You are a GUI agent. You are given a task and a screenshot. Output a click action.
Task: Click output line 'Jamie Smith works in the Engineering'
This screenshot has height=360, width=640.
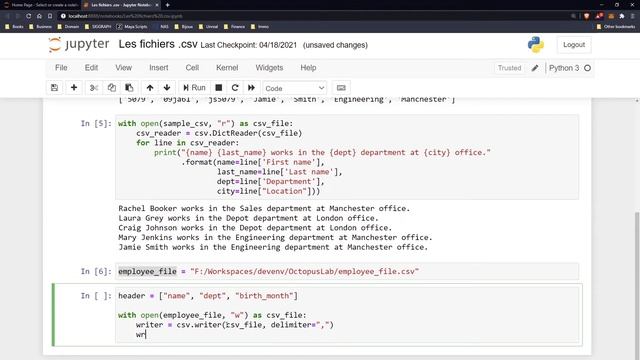[273, 247]
